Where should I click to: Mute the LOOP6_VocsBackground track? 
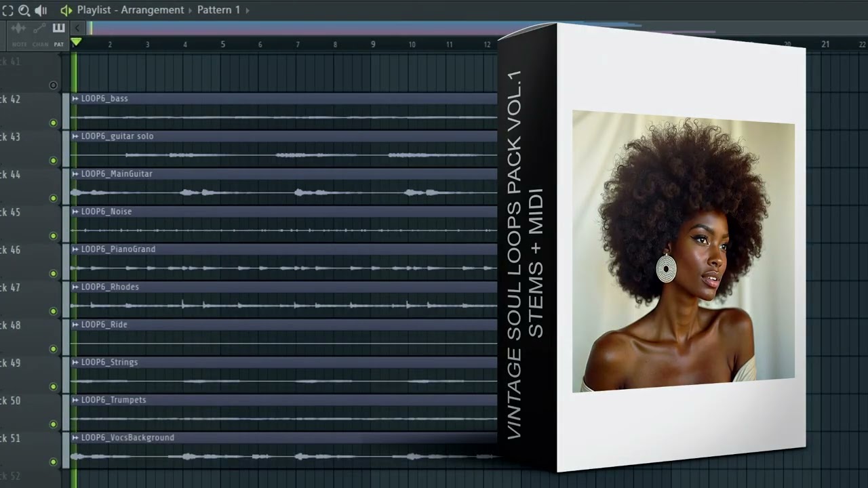click(x=54, y=462)
